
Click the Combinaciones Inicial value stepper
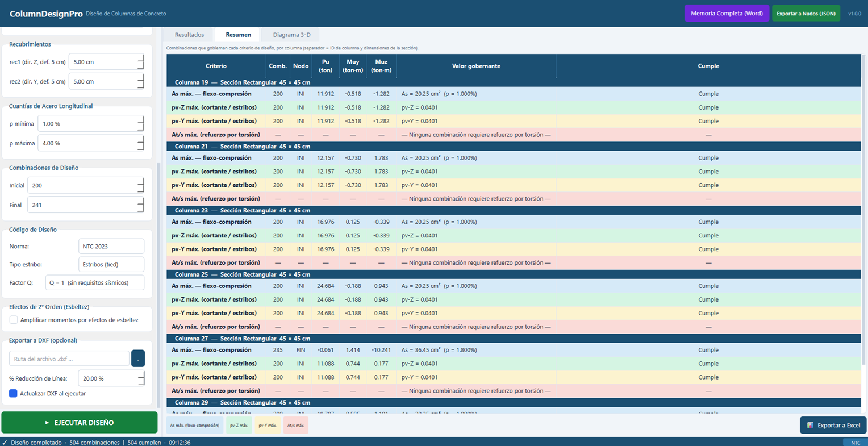141,185
